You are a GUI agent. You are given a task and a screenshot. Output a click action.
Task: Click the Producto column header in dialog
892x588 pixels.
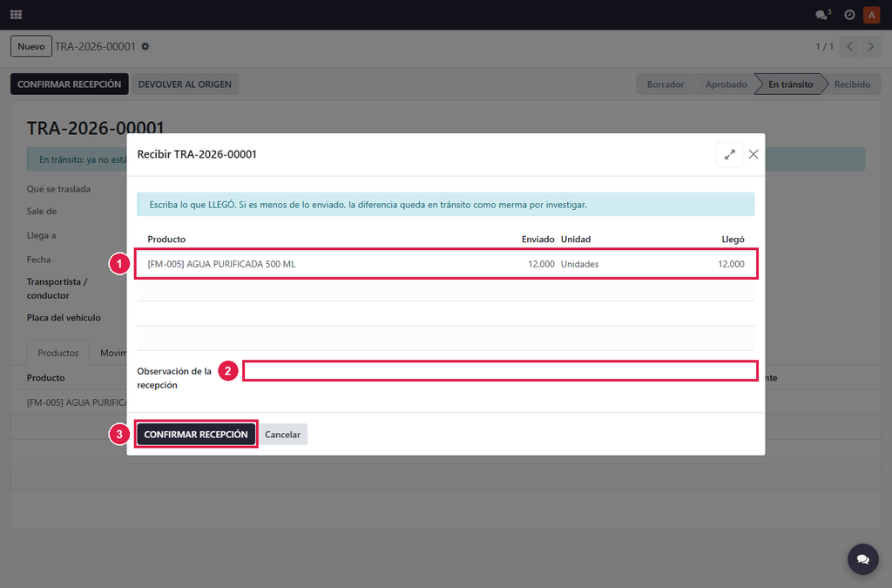click(166, 240)
